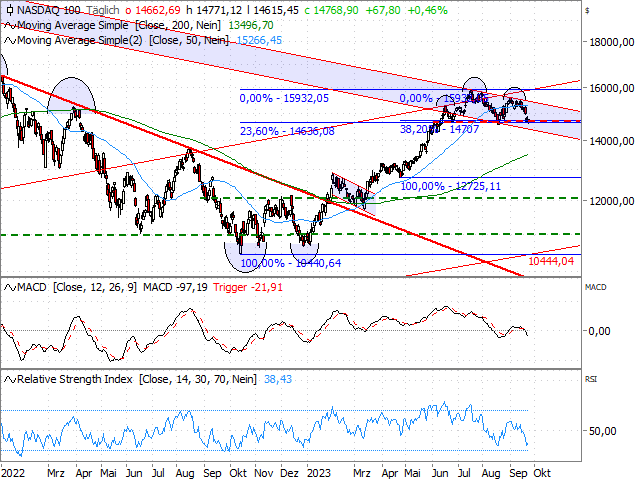Click the Mrz label after 2023 on time axis
This screenshot has width=640, height=480.
click(x=361, y=473)
